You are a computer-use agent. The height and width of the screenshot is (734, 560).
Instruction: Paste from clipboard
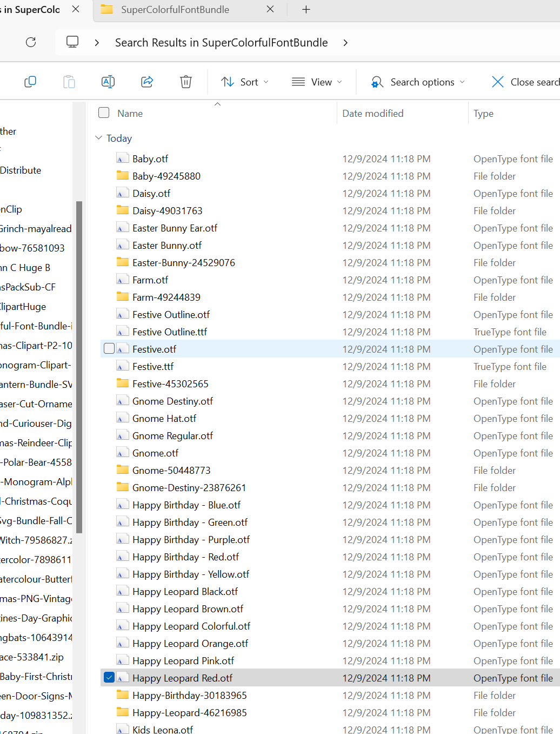pos(69,82)
